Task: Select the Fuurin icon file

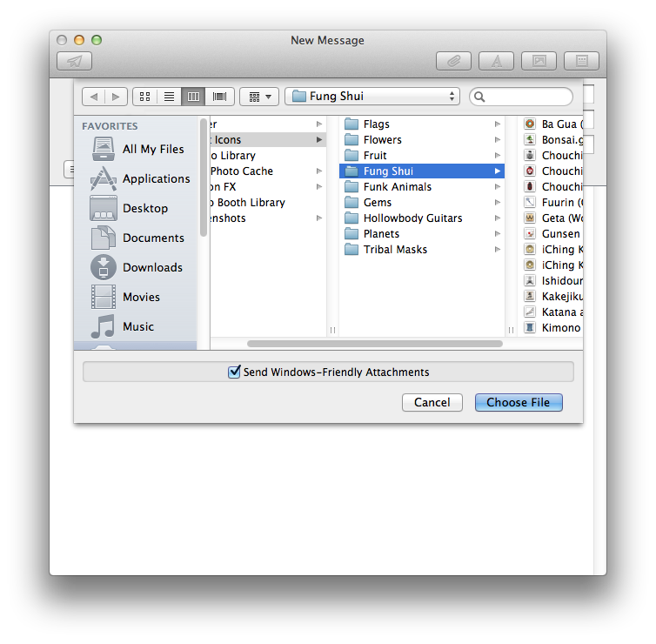Action: tap(550, 203)
